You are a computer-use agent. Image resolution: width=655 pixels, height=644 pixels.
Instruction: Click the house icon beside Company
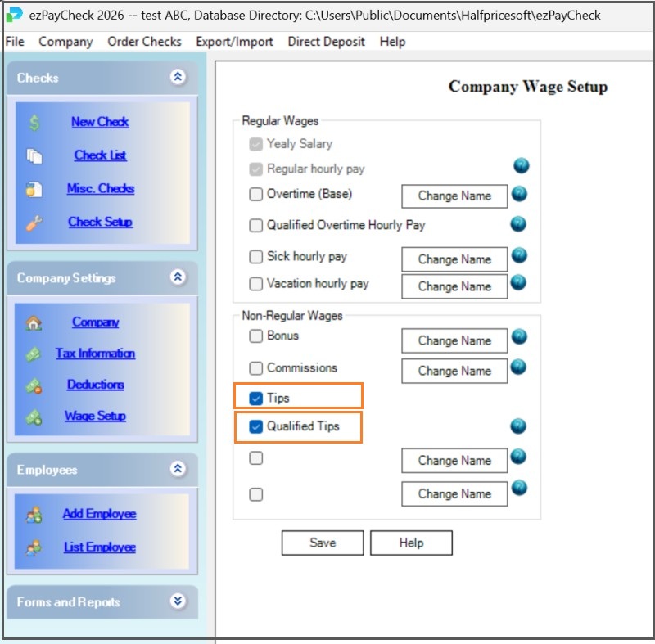pos(34,322)
